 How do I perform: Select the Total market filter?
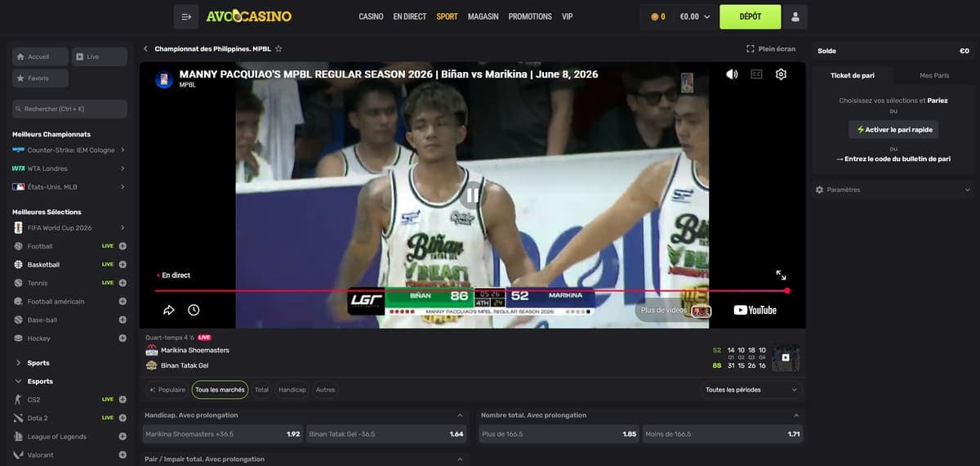pyautogui.click(x=261, y=390)
